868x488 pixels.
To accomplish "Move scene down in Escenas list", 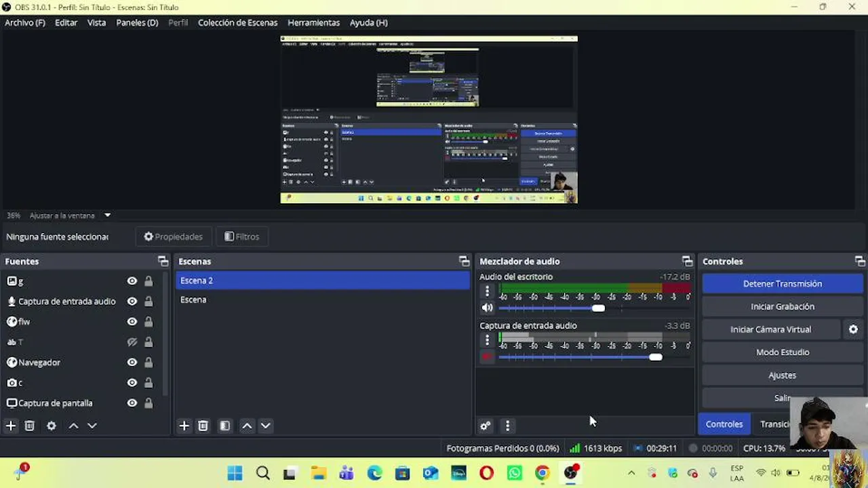I will pos(266,426).
